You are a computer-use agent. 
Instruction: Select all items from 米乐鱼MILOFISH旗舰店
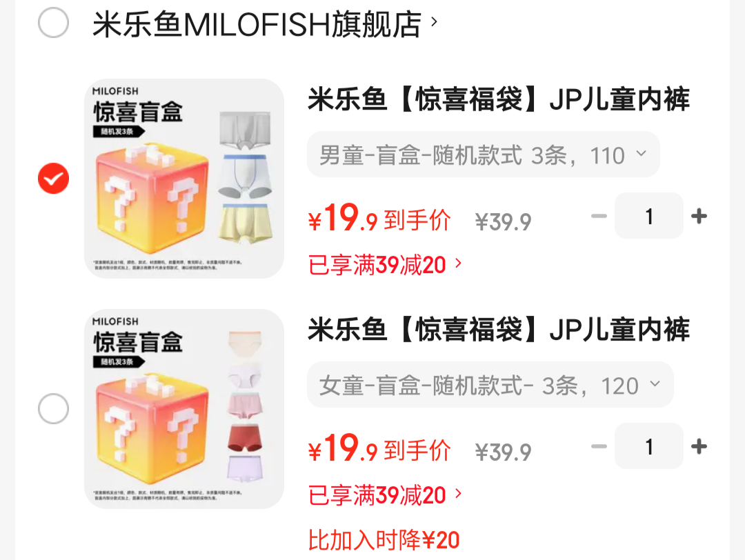[53, 22]
